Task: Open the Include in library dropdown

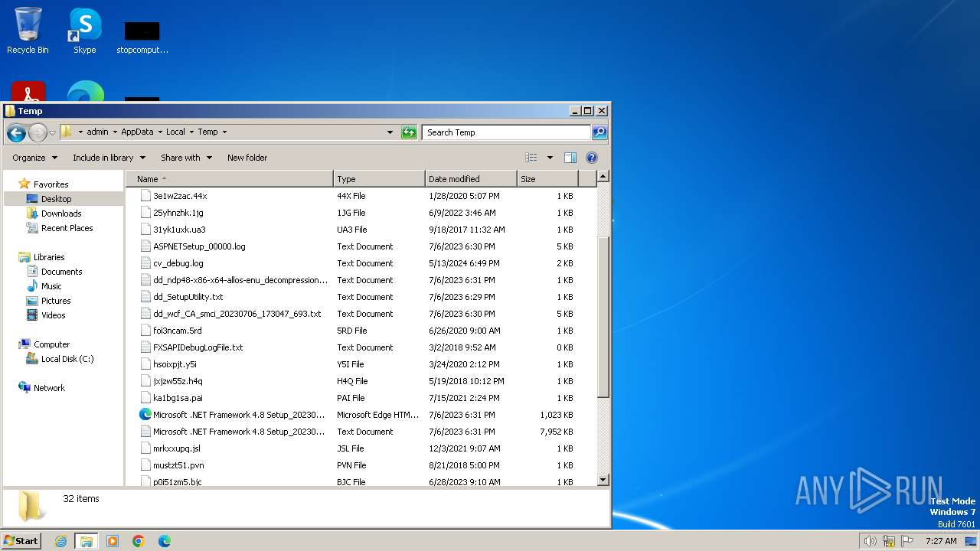Action: pos(109,158)
